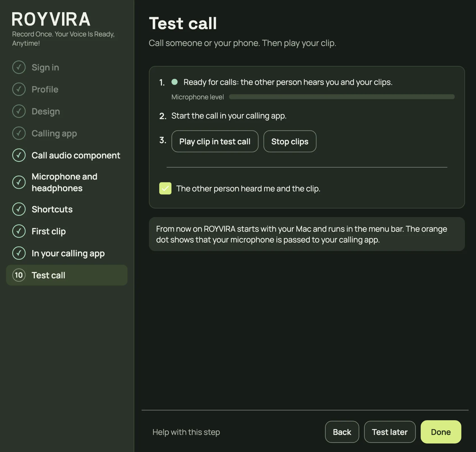Select the First clip step
Viewport: 476px width, 452px height.
point(67,231)
